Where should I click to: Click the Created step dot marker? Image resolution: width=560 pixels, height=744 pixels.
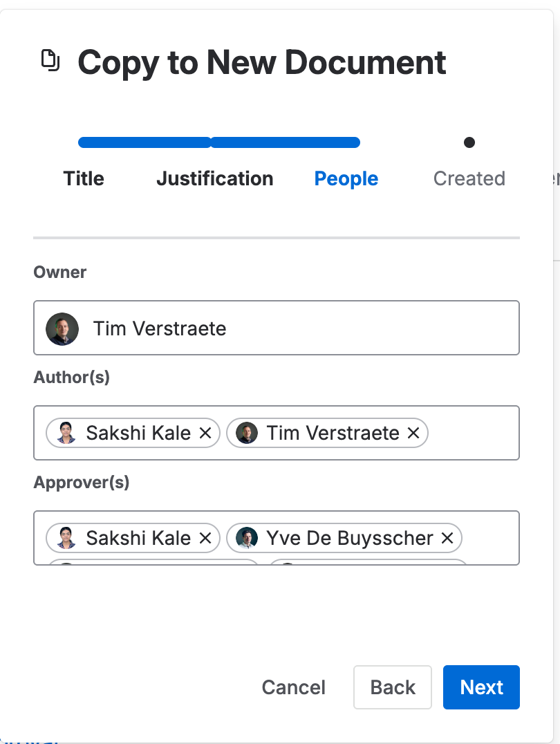pyautogui.click(x=469, y=142)
